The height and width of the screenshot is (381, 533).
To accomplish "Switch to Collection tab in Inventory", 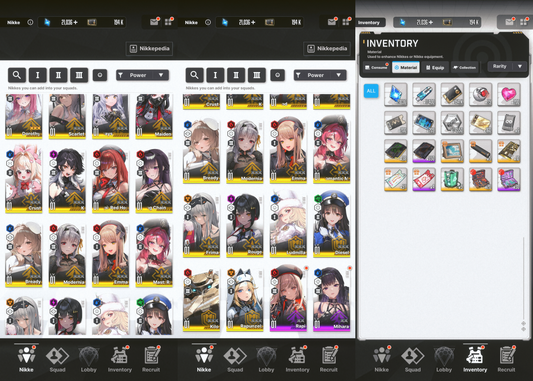I will point(464,67).
